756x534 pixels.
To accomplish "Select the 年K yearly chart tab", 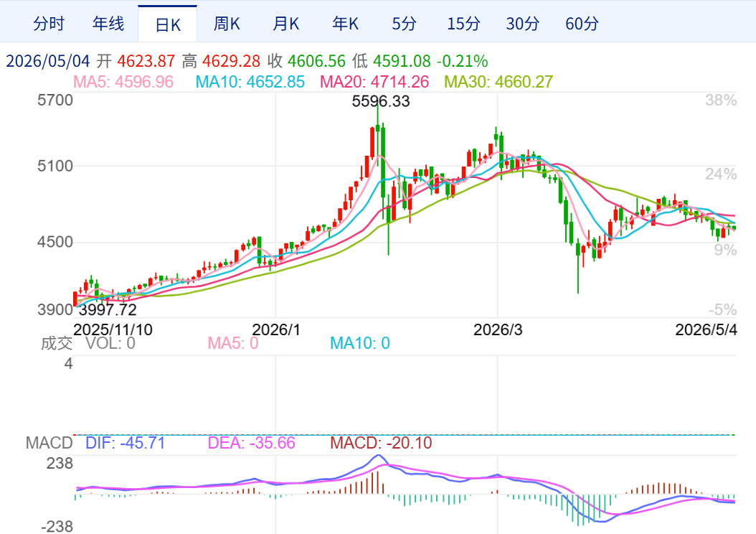I will coord(345,24).
